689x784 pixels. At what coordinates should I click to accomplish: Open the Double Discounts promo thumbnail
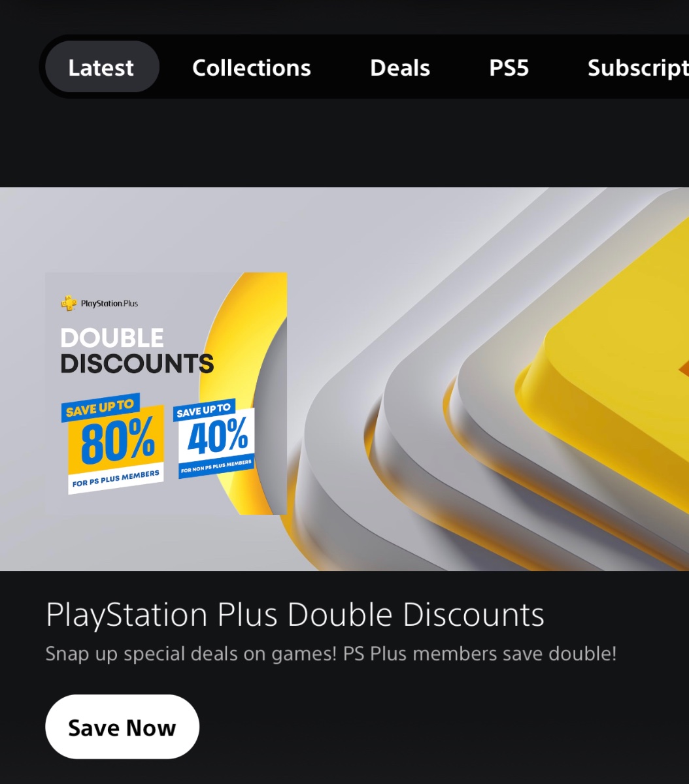(x=166, y=393)
